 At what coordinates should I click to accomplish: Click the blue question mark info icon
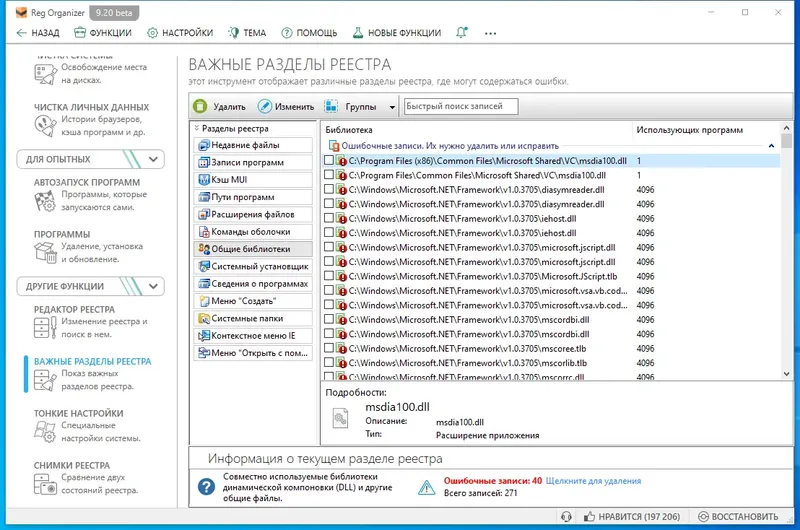[206, 486]
